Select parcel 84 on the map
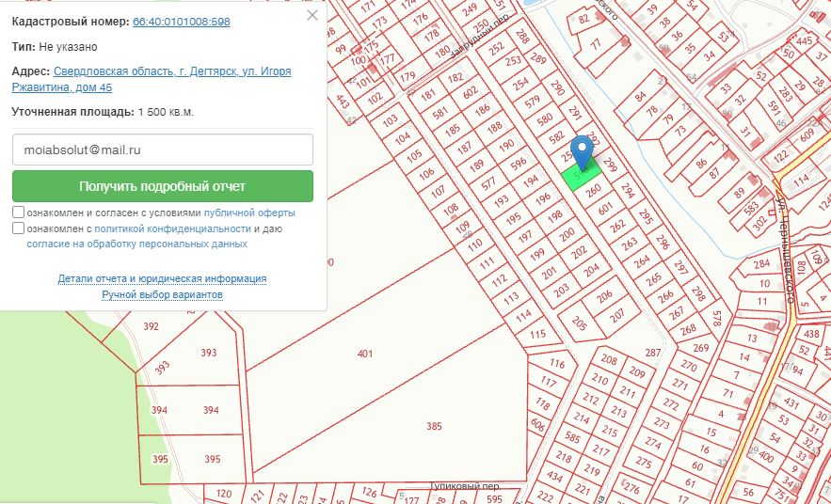 click(x=640, y=96)
